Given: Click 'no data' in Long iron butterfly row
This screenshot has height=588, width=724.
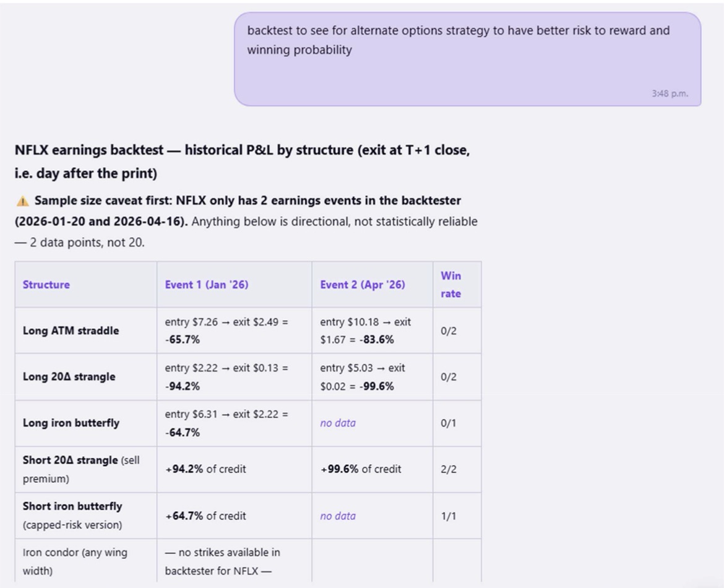Looking at the screenshot, I should (337, 423).
